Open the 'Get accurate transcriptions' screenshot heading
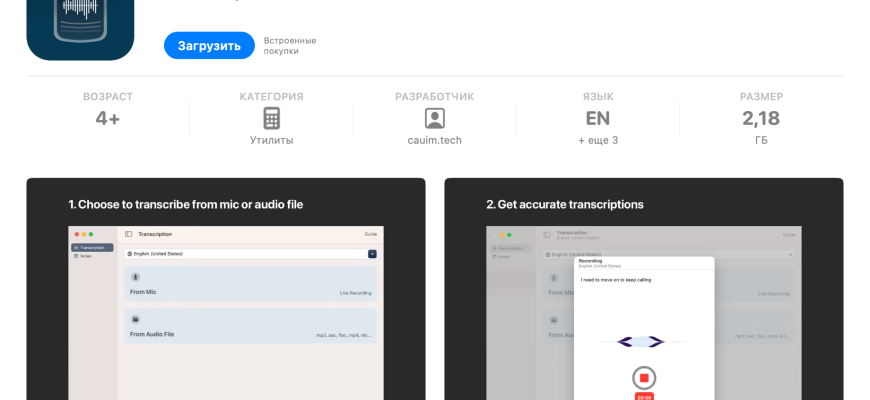The width and height of the screenshot is (870, 400). click(565, 205)
